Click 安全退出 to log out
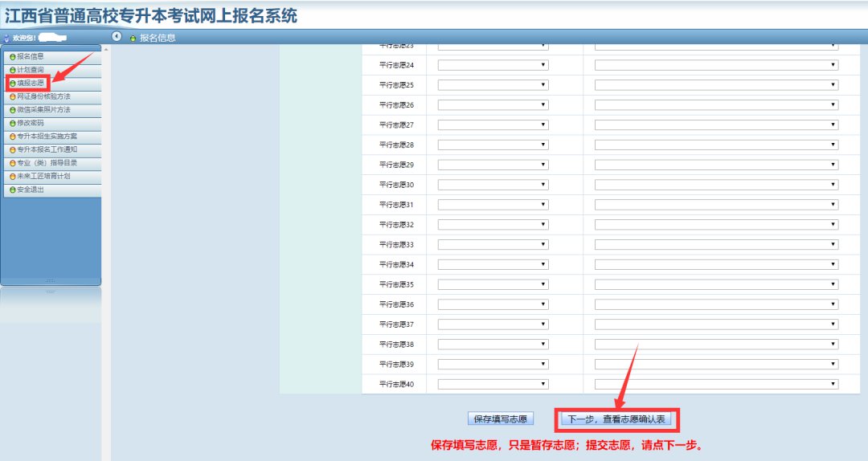Image resolution: width=868 pixels, height=461 pixels. coord(51,190)
